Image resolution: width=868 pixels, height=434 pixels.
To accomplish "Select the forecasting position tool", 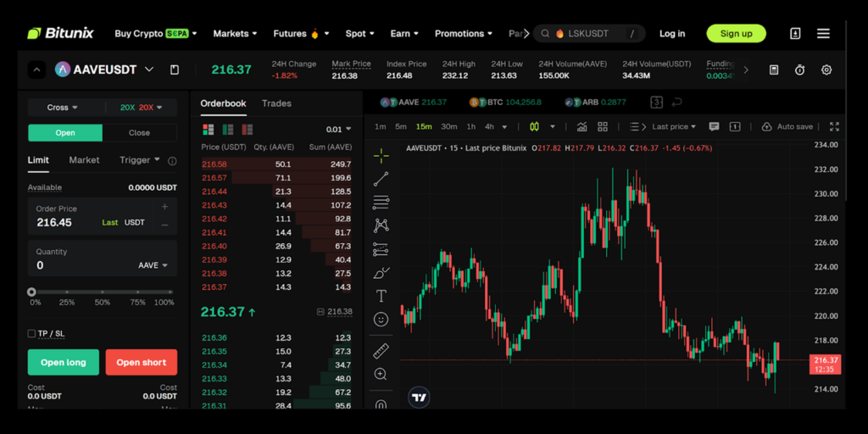I will 381,249.
